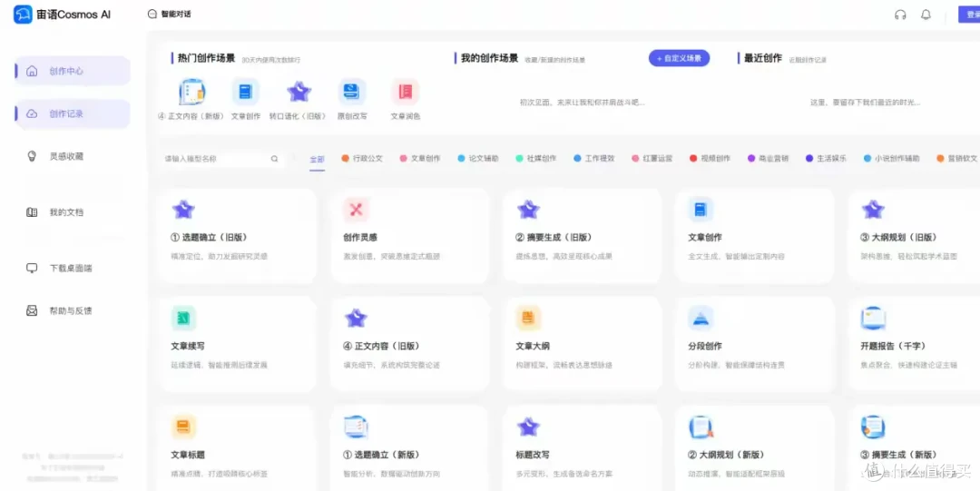The image size is (980, 491).
Task: Open the ③ 大纲规划（旧版） card icon
Action: coord(873,210)
